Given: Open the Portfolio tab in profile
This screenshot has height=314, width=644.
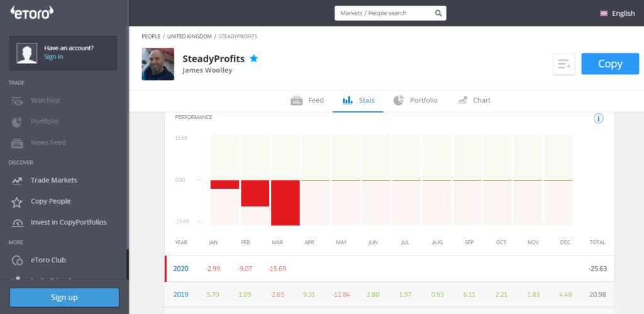Looking at the screenshot, I should tap(415, 100).
